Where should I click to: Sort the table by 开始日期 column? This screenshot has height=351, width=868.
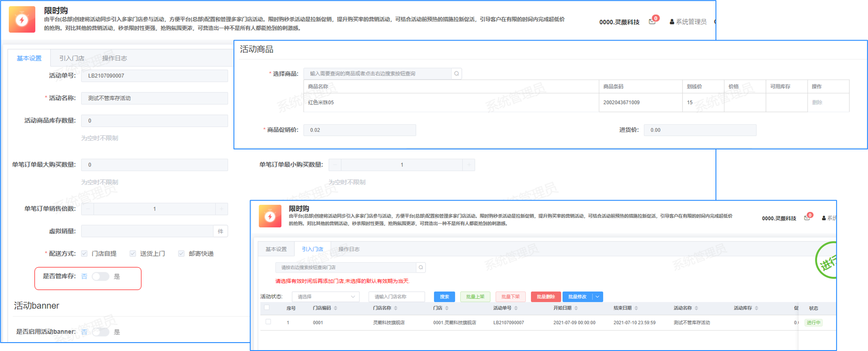tap(576, 308)
